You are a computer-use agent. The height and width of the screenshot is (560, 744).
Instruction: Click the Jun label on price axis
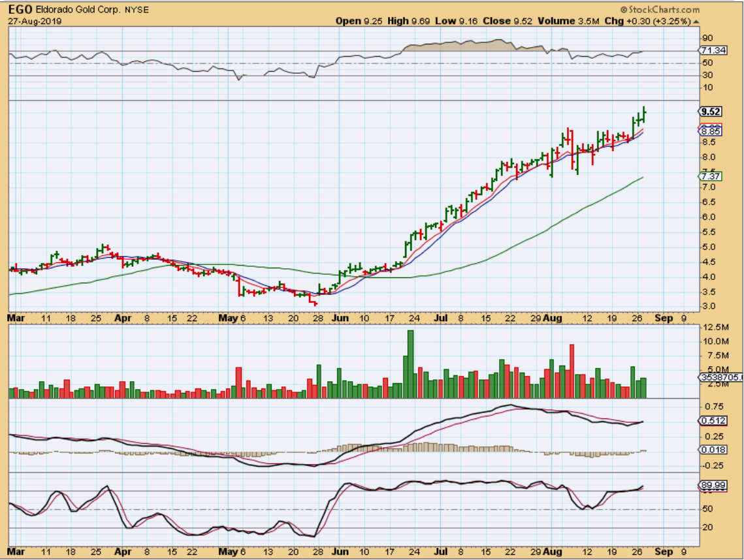tap(342, 319)
